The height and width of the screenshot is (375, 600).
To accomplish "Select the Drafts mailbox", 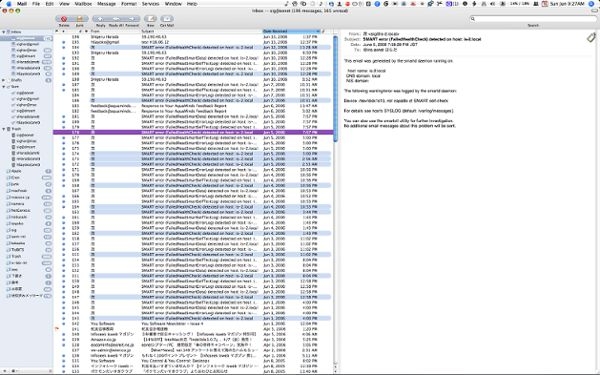I will click(x=16, y=80).
